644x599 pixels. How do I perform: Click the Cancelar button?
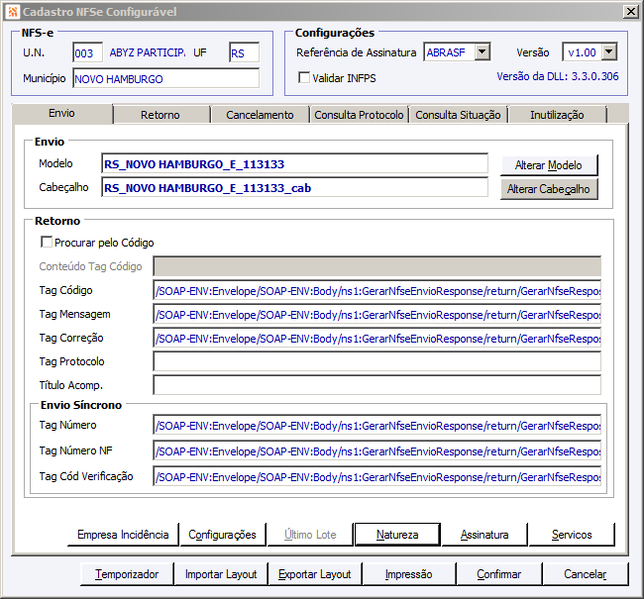pyautogui.click(x=585, y=574)
